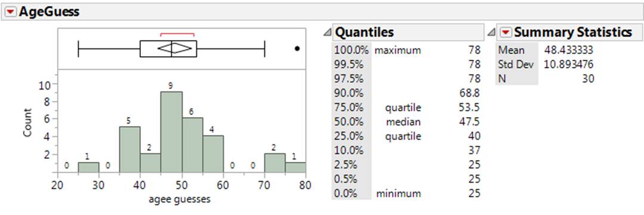The height and width of the screenshot is (215, 644).
Task: Select the outlier point in the box plot
Action: click(297, 48)
